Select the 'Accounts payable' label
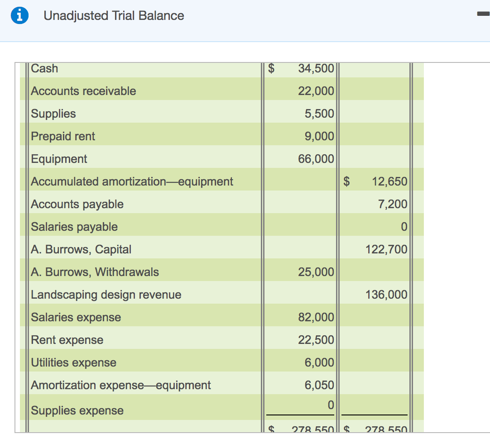The image size is (490, 448). point(77,204)
